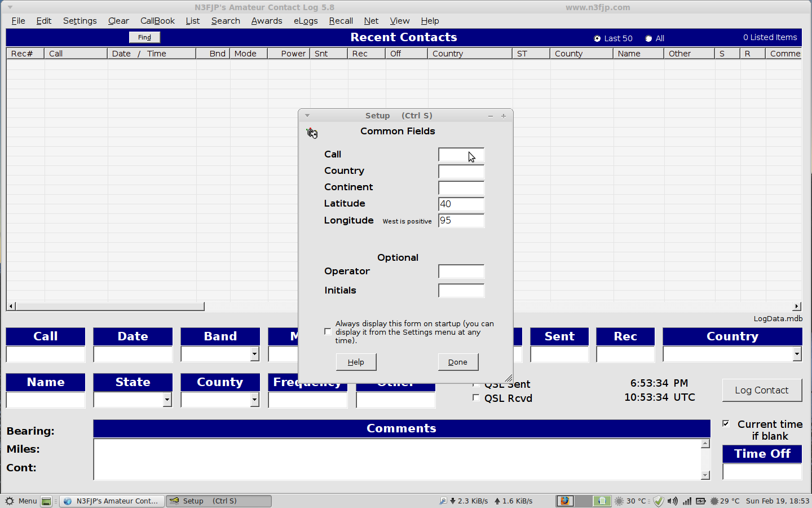Click the green shield security tray icon
This screenshot has width=812, height=508.
[x=658, y=501]
